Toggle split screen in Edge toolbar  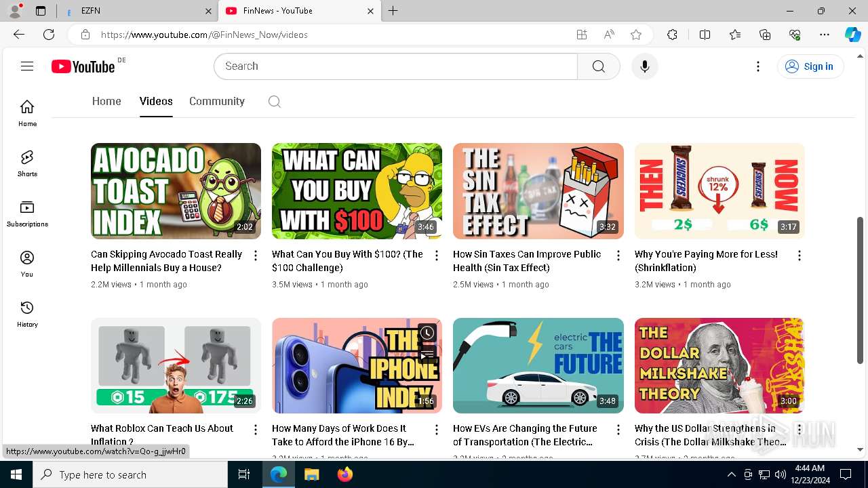point(705,35)
